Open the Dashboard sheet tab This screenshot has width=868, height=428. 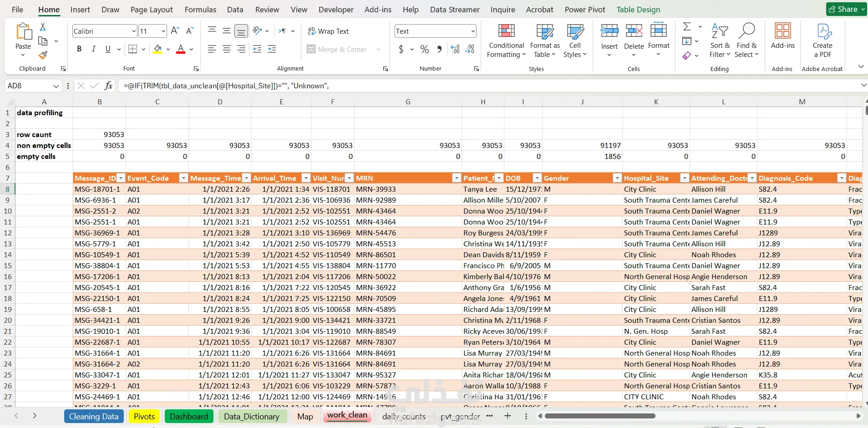(188, 416)
